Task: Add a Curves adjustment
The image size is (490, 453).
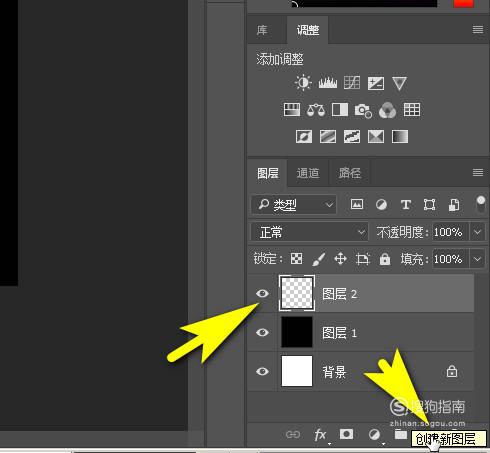Action: pyautogui.click(x=352, y=83)
